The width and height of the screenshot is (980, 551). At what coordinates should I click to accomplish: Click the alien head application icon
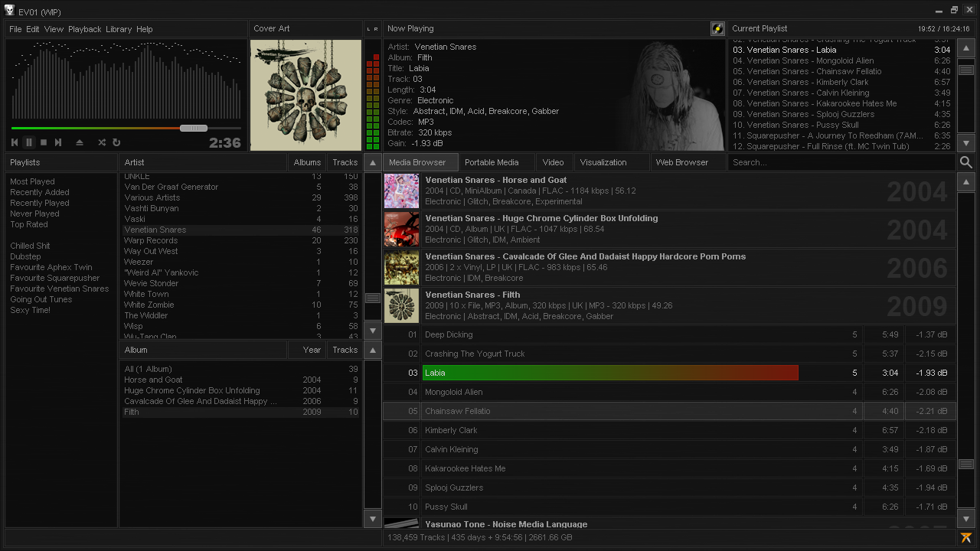click(x=9, y=10)
